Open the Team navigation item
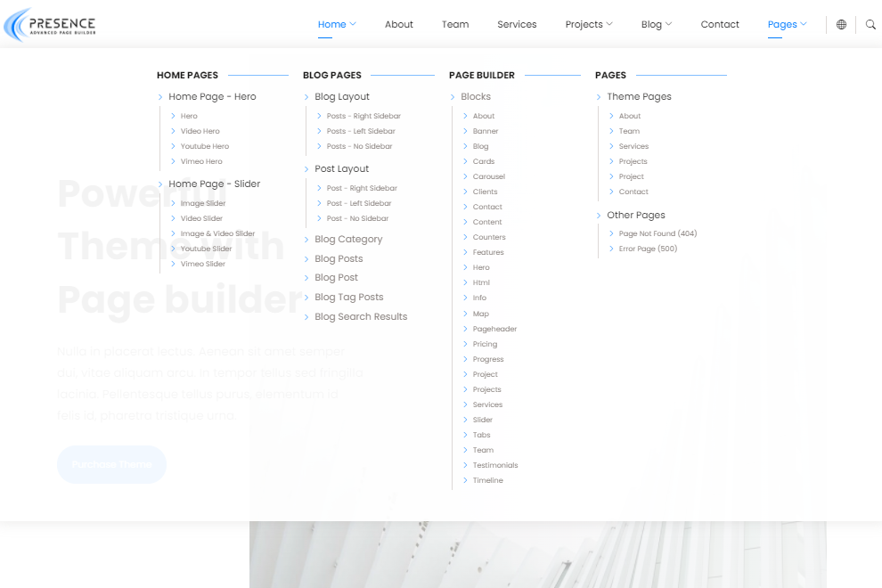The image size is (882, 588). click(455, 24)
